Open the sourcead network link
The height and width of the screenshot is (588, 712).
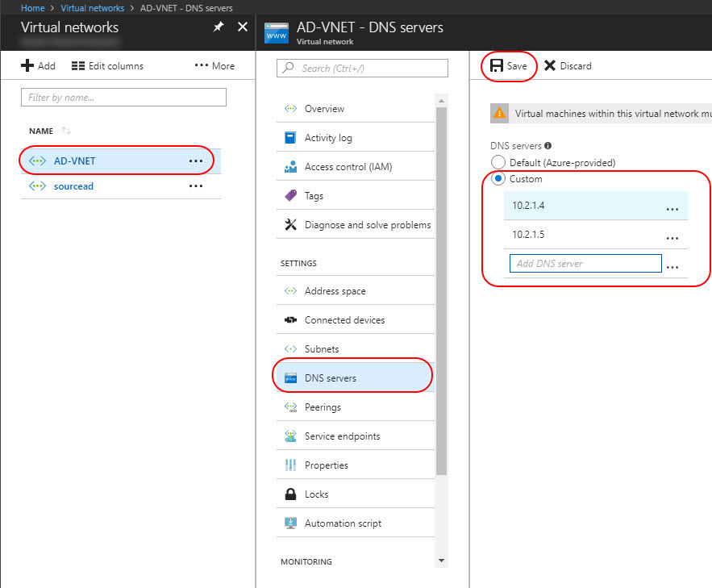(73, 186)
